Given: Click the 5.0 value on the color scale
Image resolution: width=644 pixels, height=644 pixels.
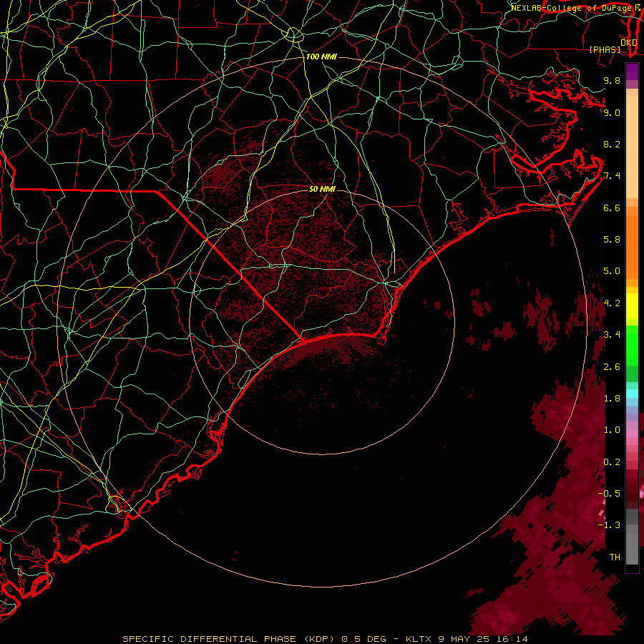Looking at the screenshot, I should pos(612,271).
